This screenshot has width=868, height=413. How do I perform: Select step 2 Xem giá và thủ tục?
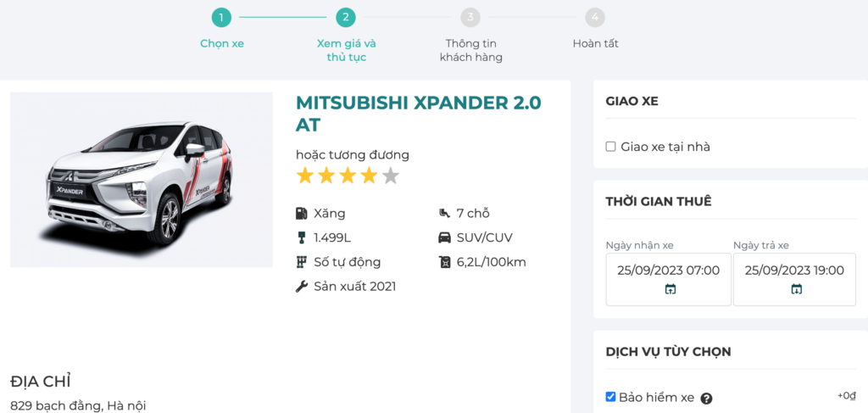click(345, 18)
